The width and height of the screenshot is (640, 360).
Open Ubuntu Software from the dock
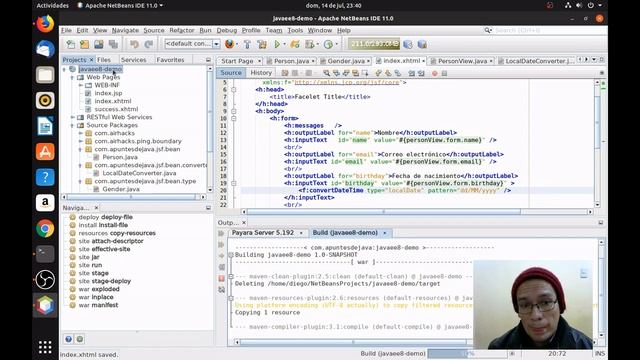45,151
